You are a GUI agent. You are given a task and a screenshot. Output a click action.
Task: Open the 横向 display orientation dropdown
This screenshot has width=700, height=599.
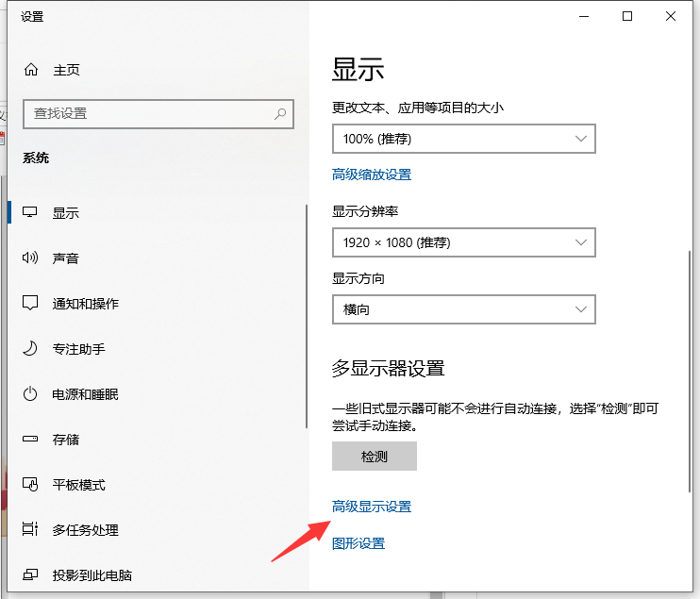463,309
